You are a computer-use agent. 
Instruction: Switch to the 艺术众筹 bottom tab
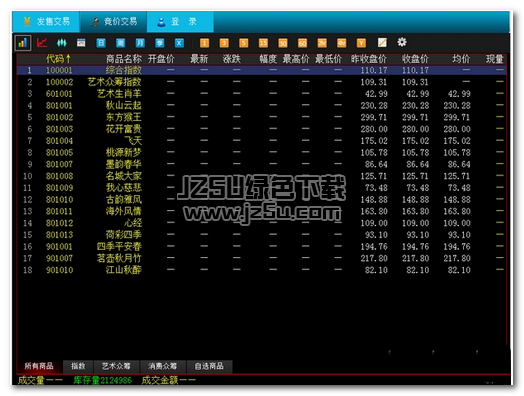pos(116,366)
